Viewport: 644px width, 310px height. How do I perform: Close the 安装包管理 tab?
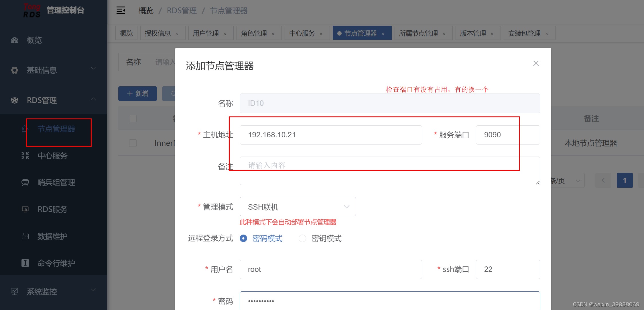coord(547,34)
